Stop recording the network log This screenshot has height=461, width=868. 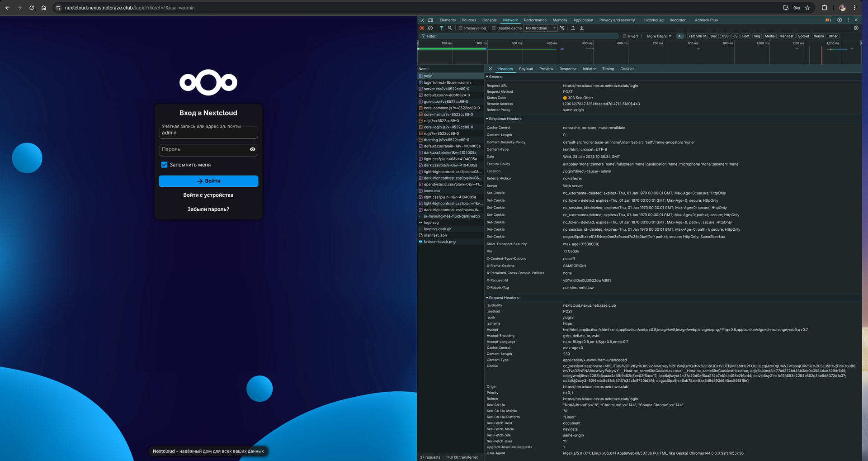point(422,28)
